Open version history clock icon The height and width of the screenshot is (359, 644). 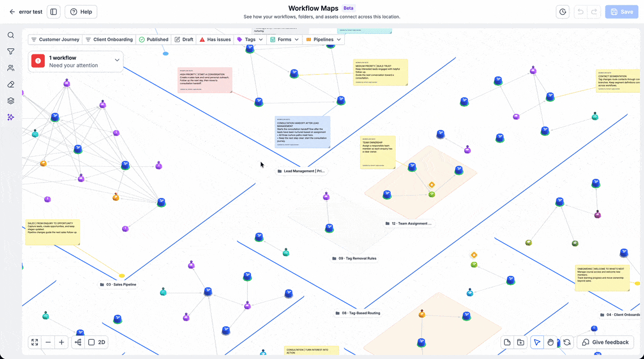pos(563,12)
